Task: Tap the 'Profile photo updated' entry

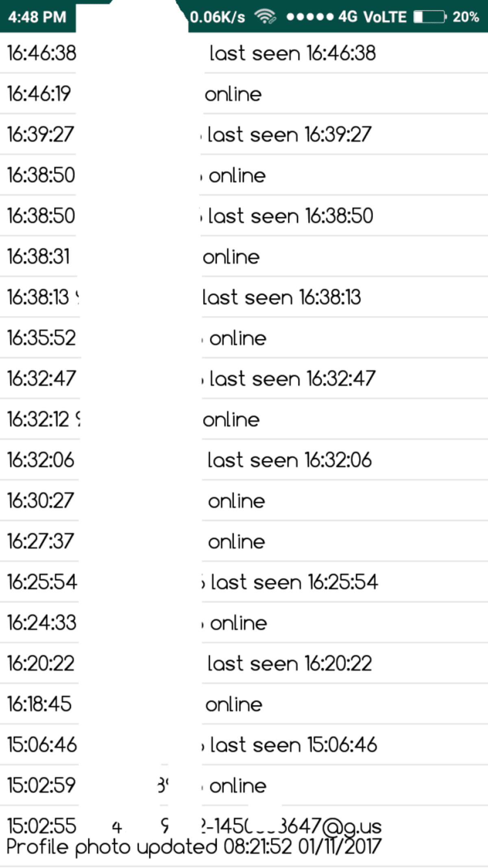Action: tap(194, 847)
